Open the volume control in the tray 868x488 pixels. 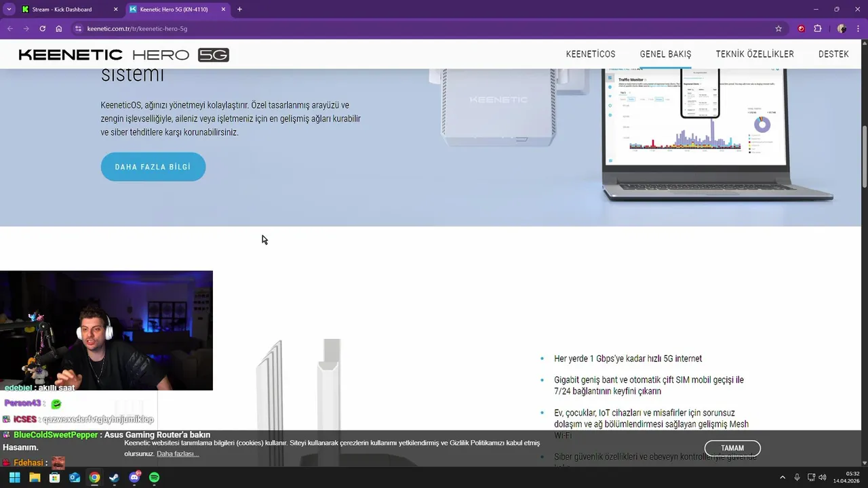coord(823,477)
